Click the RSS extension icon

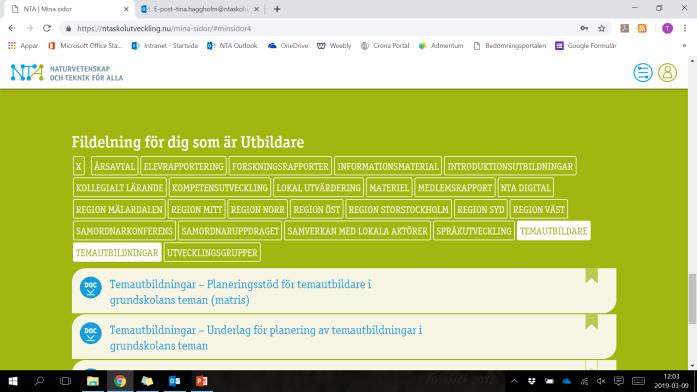coord(642,28)
